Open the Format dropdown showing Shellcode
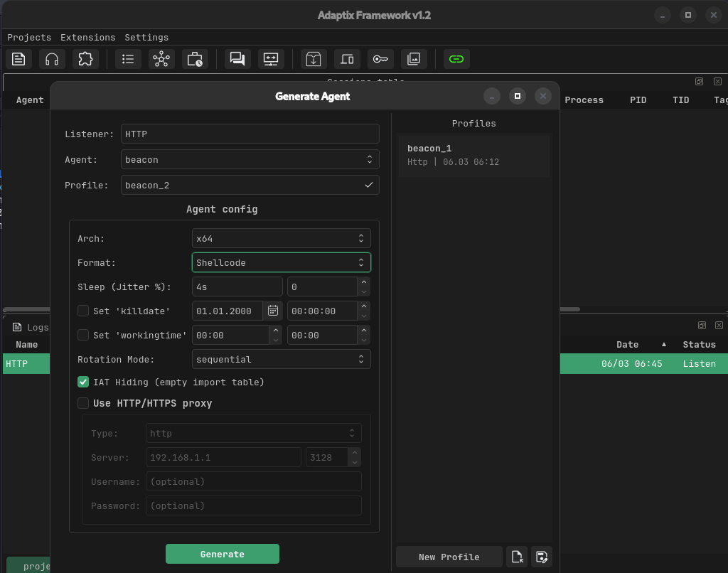The height and width of the screenshot is (573, 728). [x=281, y=262]
